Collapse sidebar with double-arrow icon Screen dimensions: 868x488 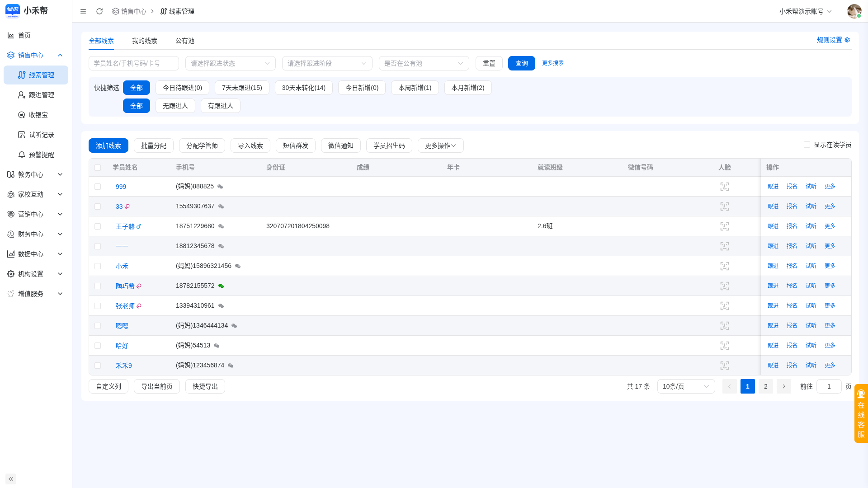11,479
